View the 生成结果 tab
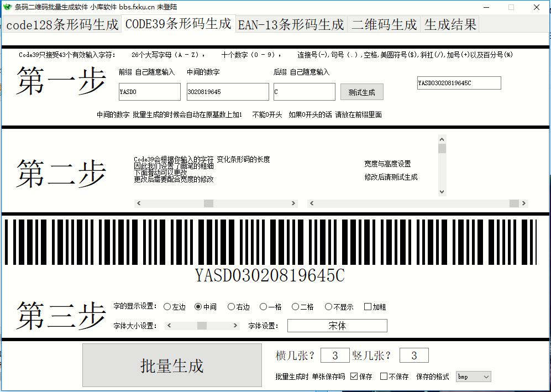The width and height of the screenshot is (551, 392). [450, 25]
